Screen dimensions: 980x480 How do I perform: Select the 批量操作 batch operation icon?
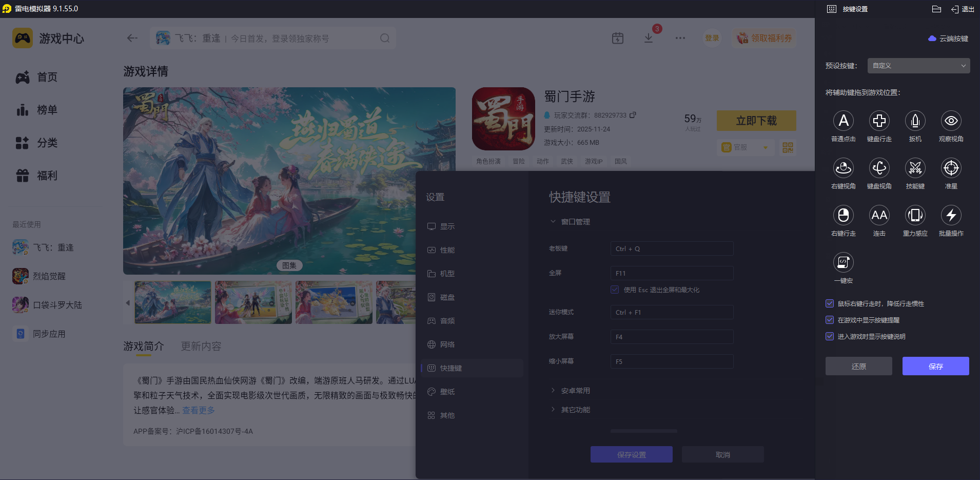(951, 215)
